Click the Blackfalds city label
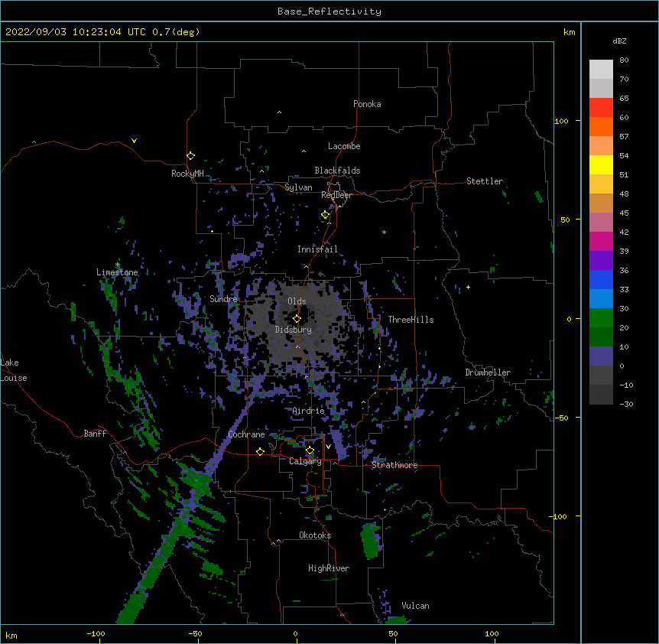 [337, 171]
